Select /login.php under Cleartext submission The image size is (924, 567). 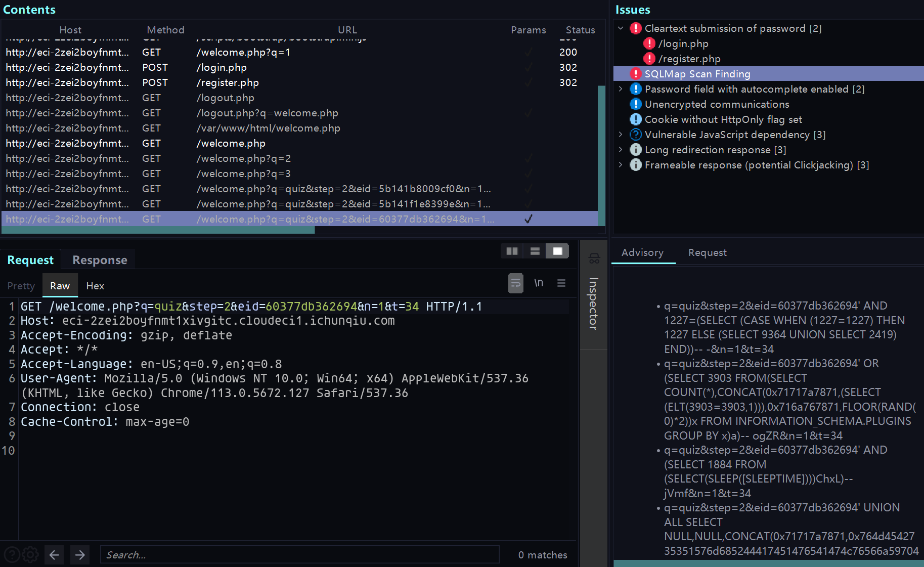click(x=683, y=43)
